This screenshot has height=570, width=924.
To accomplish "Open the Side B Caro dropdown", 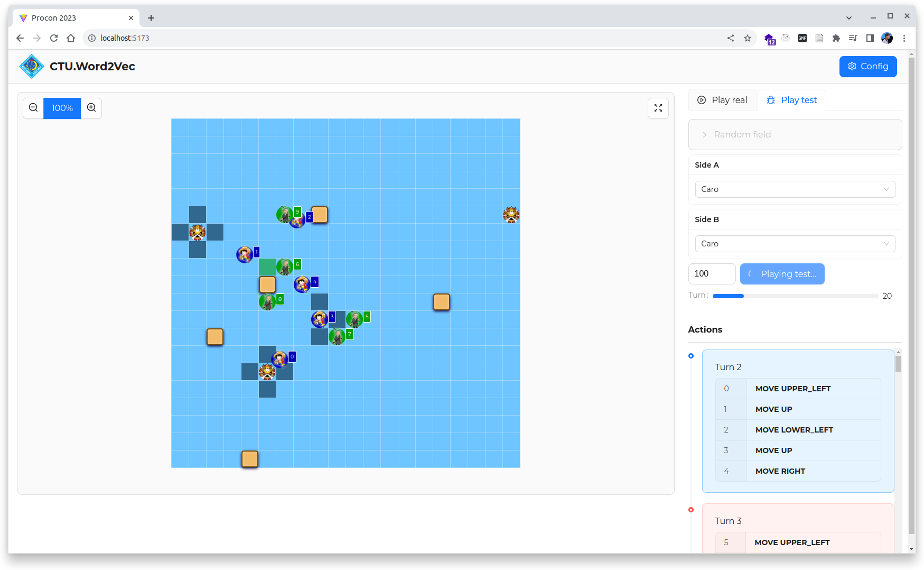I will tap(795, 244).
